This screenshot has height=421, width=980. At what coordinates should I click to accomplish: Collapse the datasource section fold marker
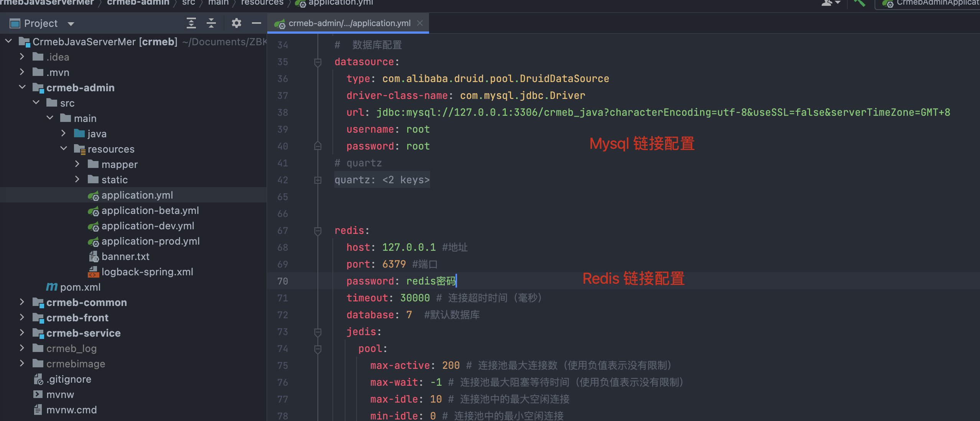pyautogui.click(x=317, y=62)
